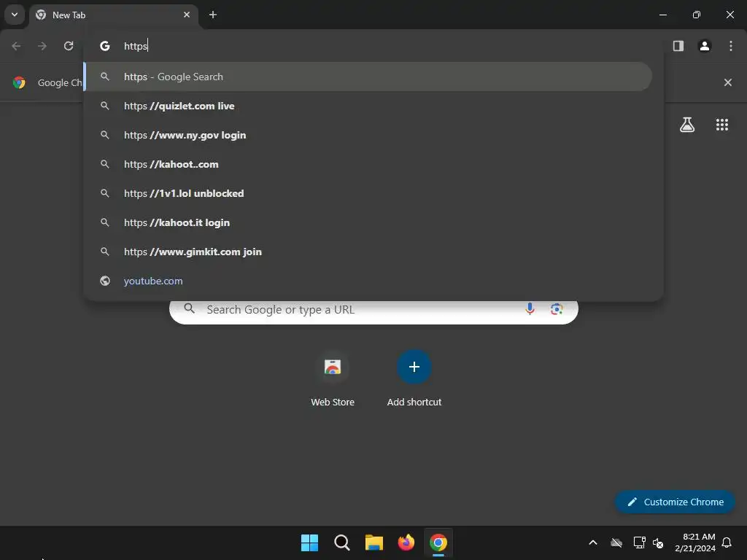The height and width of the screenshot is (560, 747).
Task: Select 'https //www.ny.gov login' suggestion
Action: [368, 135]
